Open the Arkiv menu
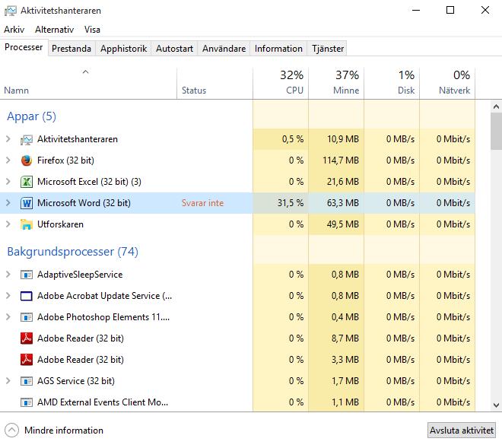This screenshot has width=502, height=448. [14, 30]
